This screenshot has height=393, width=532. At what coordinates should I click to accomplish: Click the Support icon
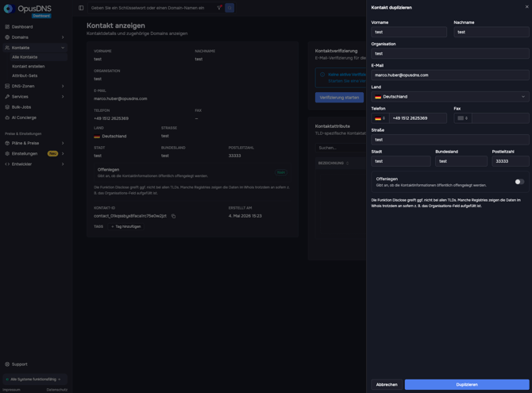pyautogui.click(x=7, y=364)
